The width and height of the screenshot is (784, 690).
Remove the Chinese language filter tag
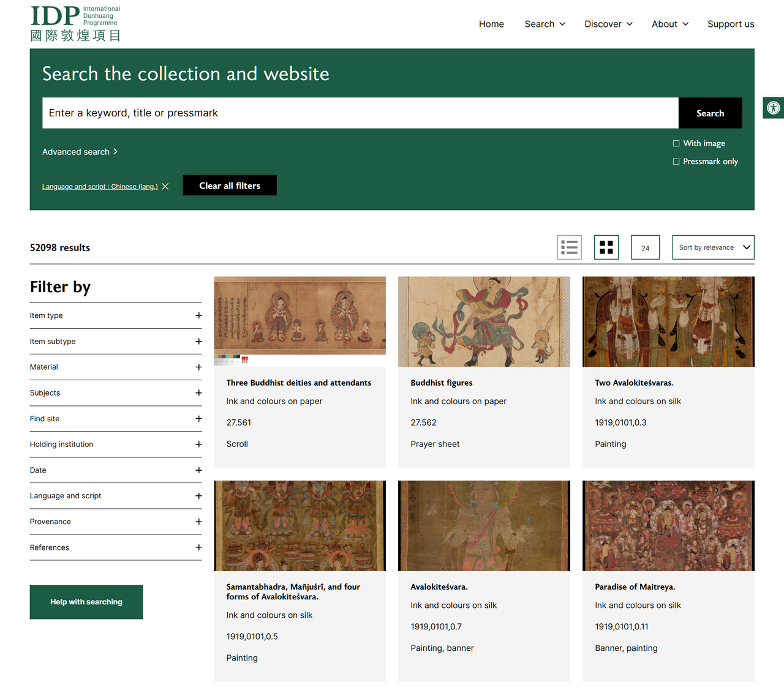point(165,187)
